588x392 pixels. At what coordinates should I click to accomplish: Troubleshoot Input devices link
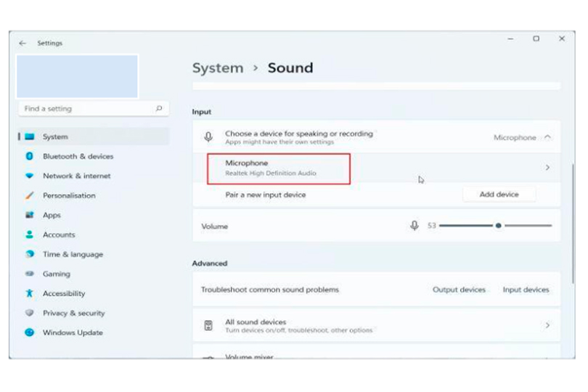click(x=526, y=290)
